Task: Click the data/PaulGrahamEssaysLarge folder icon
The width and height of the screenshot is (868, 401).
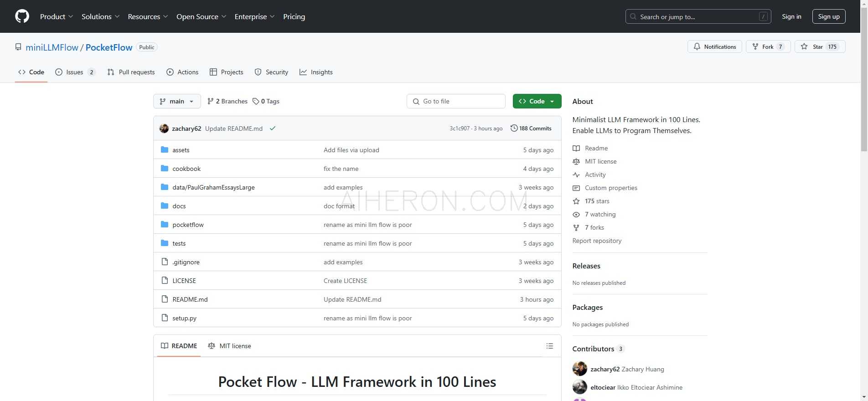Action: point(165,187)
